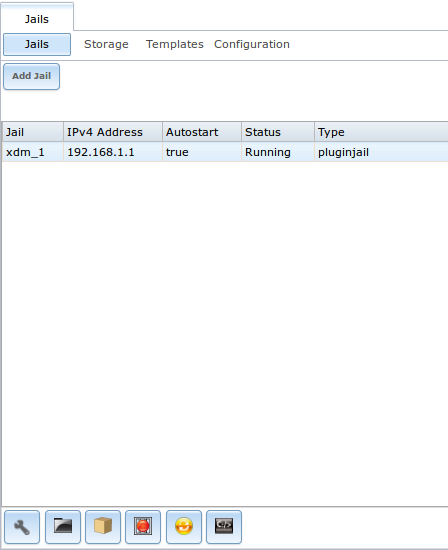Click the Add Jail button
The height and width of the screenshot is (550, 448).
32,76
